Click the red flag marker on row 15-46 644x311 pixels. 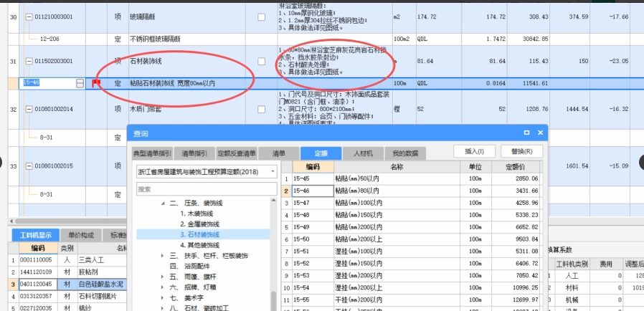[x=96, y=84]
